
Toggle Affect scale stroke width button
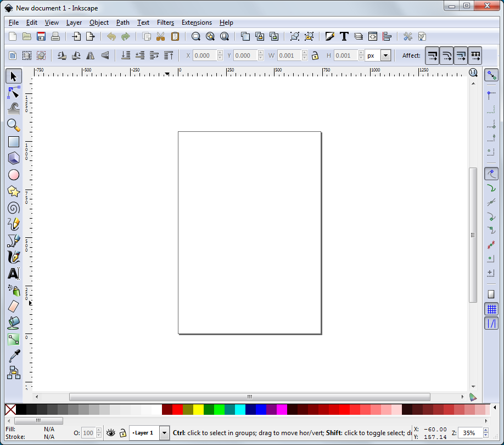[432, 55]
